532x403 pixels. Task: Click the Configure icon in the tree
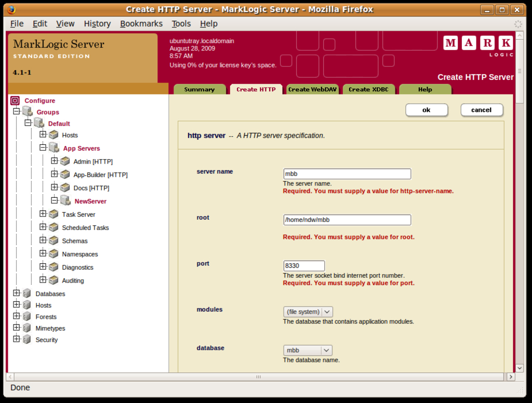point(15,100)
